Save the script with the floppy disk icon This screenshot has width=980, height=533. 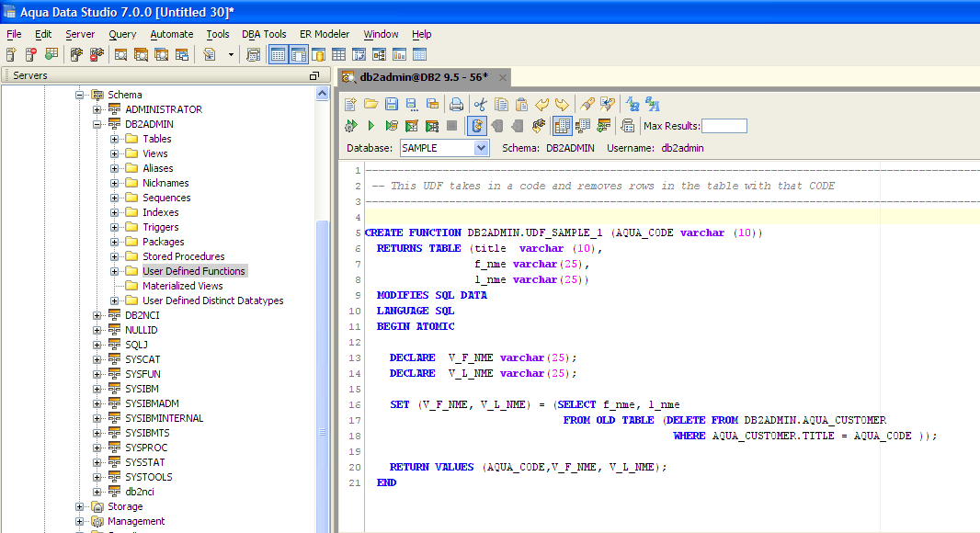point(391,104)
